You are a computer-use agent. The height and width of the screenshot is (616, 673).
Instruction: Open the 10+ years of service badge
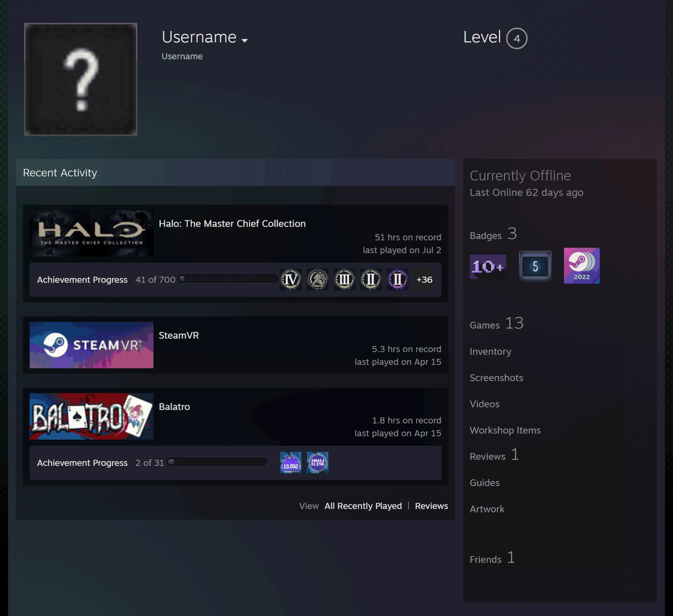click(488, 266)
